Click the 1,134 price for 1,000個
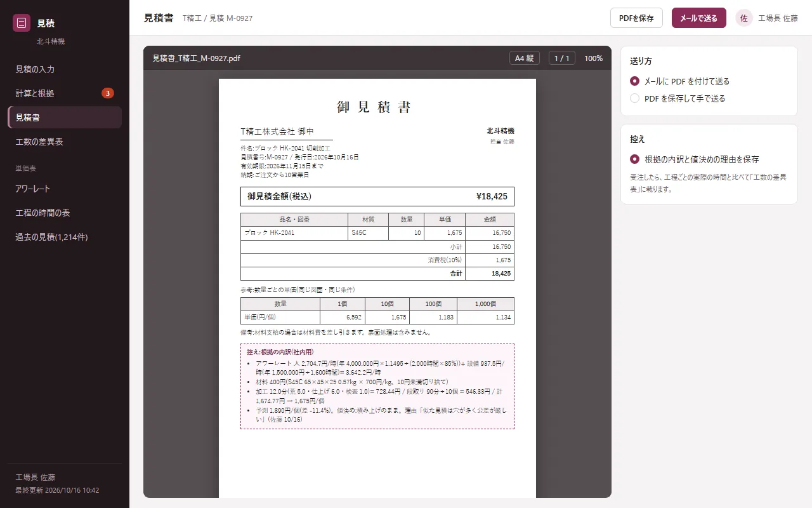 coord(485,317)
